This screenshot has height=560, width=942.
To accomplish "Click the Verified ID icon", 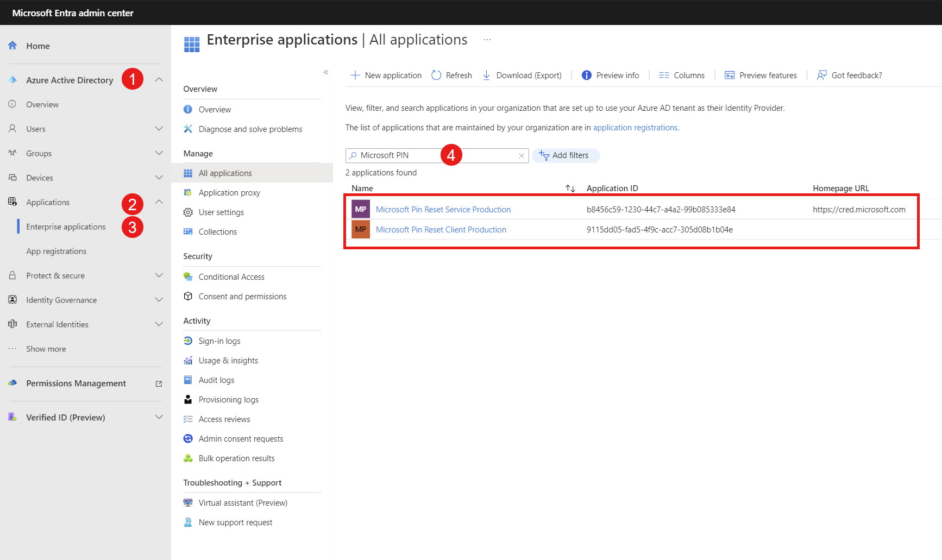I will (x=12, y=417).
